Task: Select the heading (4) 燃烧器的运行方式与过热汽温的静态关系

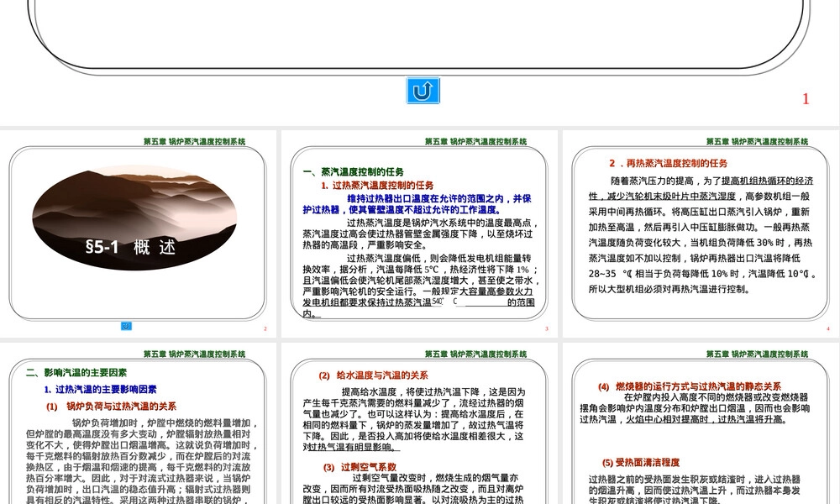Action: (690, 386)
